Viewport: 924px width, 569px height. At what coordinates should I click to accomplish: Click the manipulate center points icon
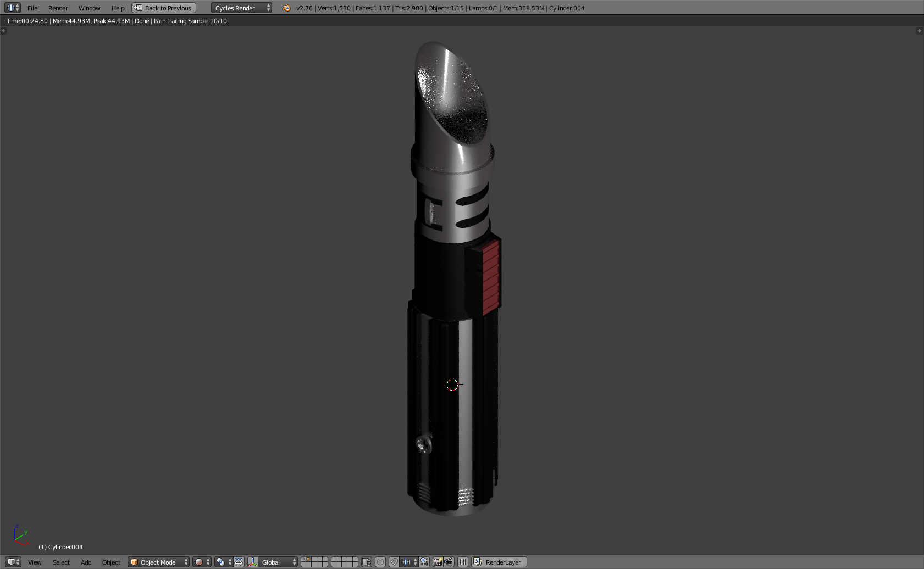(x=239, y=562)
